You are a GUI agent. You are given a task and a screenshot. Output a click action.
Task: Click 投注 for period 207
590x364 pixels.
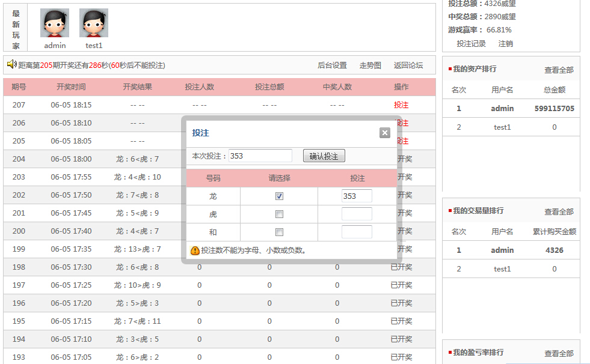(x=401, y=105)
